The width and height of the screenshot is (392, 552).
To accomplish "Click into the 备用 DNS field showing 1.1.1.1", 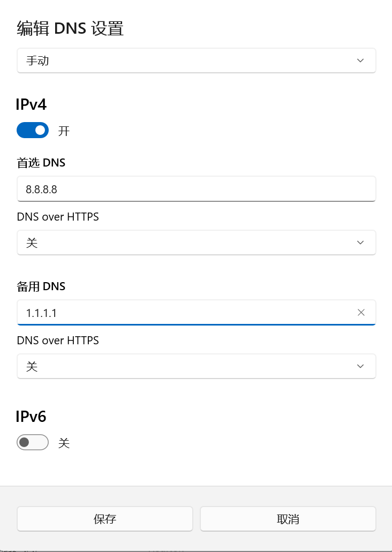I will 182,313.
